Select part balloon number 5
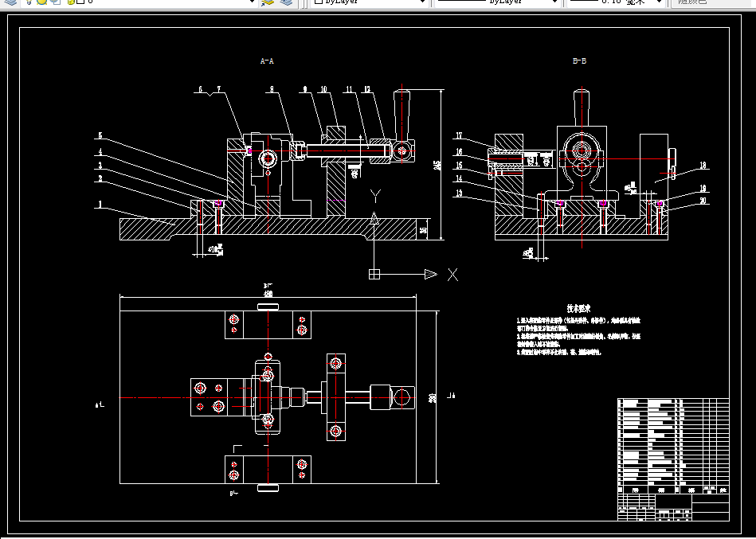The height and width of the screenshot is (539, 756). click(100, 135)
